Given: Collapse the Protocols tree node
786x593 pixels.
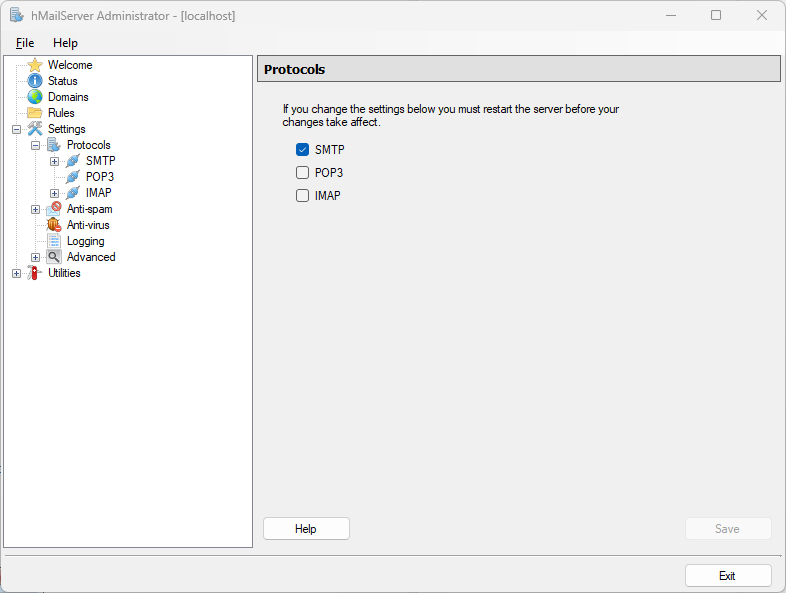Looking at the screenshot, I should pyautogui.click(x=36, y=145).
